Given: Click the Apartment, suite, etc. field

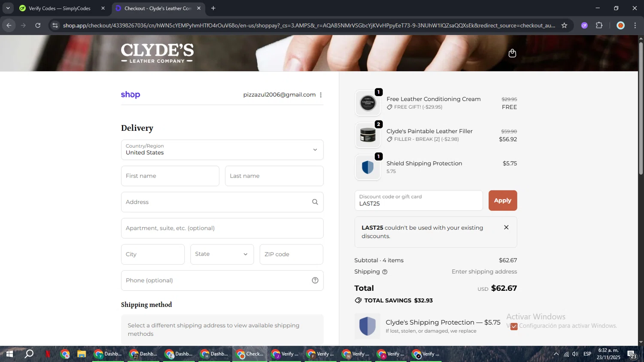Looking at the screenshot, I should pyautogui.click(x=222, y=228).
